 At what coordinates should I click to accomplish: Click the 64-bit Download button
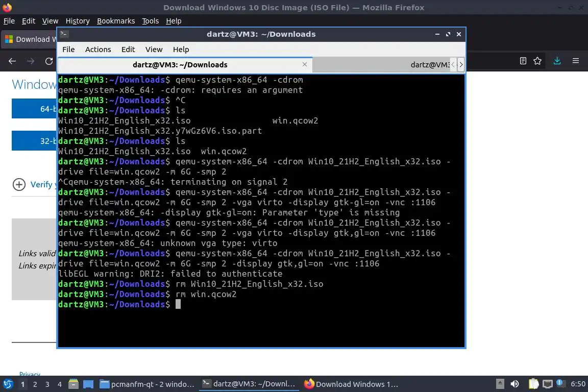click(x=34, y=109)
